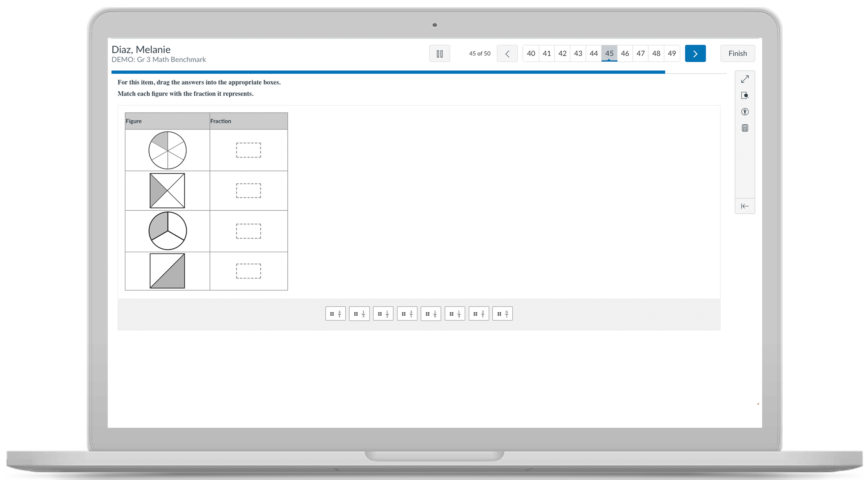The image size is (868, 480).
Task: Select the 1/2 fraction tile
Action: pos(383,313)
